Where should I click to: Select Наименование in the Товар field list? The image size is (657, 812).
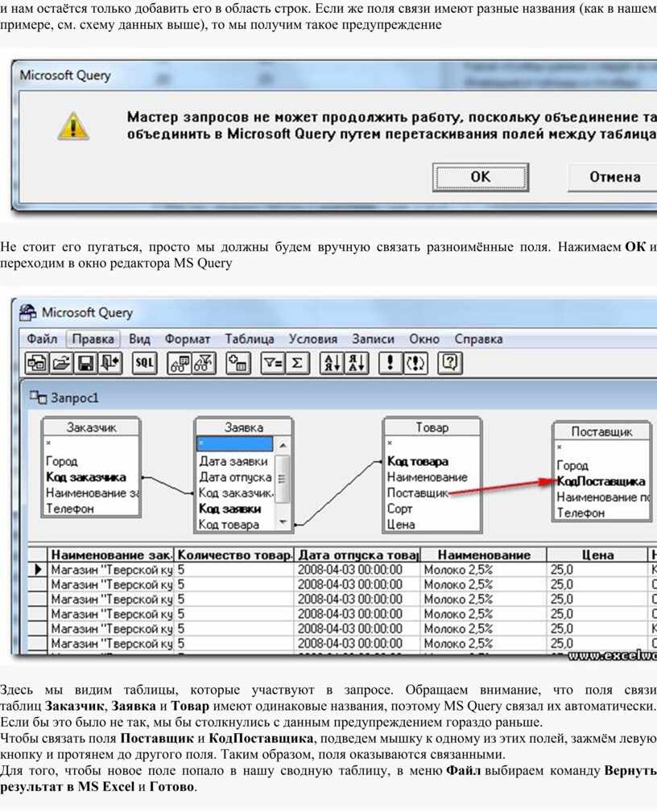pos(428,477)
